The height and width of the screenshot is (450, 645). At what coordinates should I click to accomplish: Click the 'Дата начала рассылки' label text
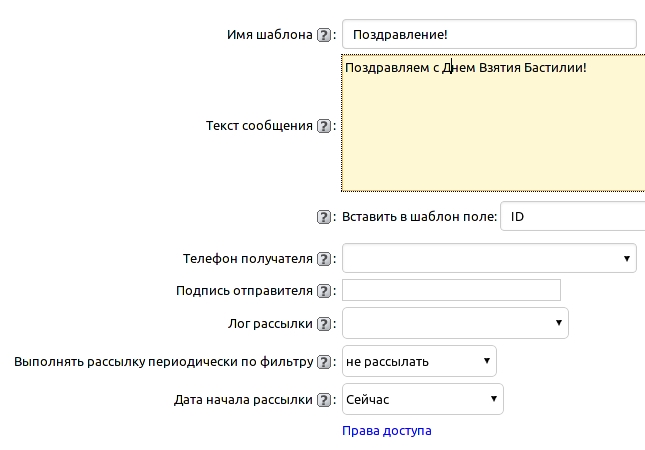click(243, 400)
